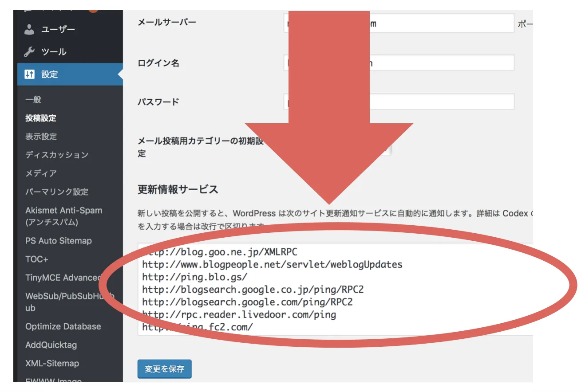The width and height of the screenshot is (585, 392).
Task: Follow the Codex link in the description
Action: coord(515,213)
